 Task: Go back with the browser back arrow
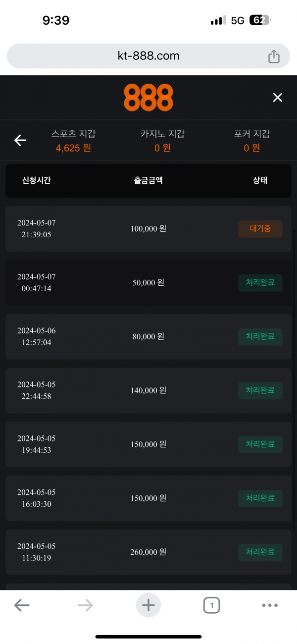(x=22, y=605)
